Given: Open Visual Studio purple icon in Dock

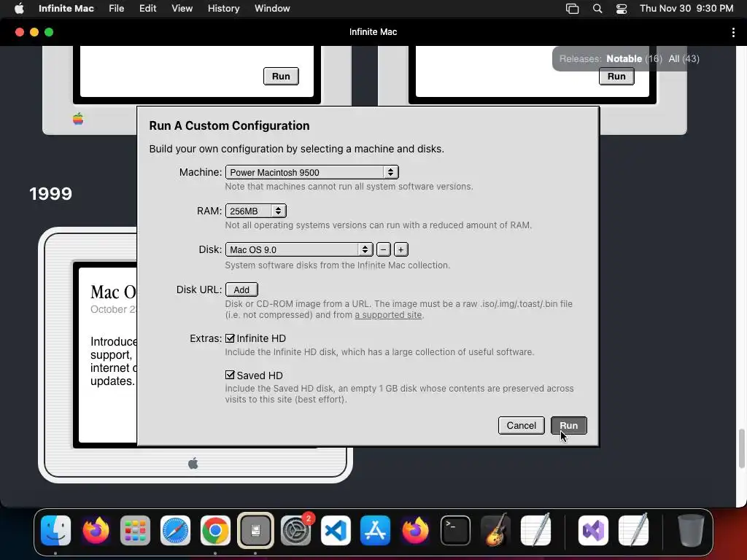Looking at the screenshot, I should pos(593,530).
